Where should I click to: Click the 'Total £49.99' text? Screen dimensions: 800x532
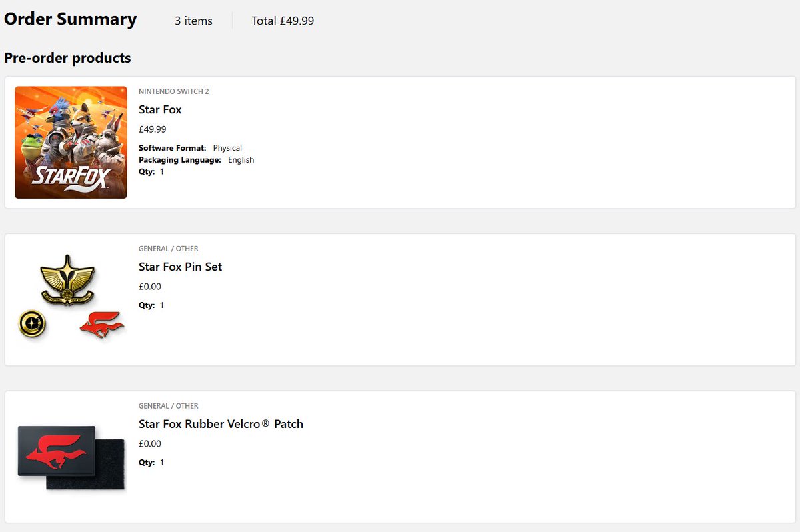click(283, 21)
